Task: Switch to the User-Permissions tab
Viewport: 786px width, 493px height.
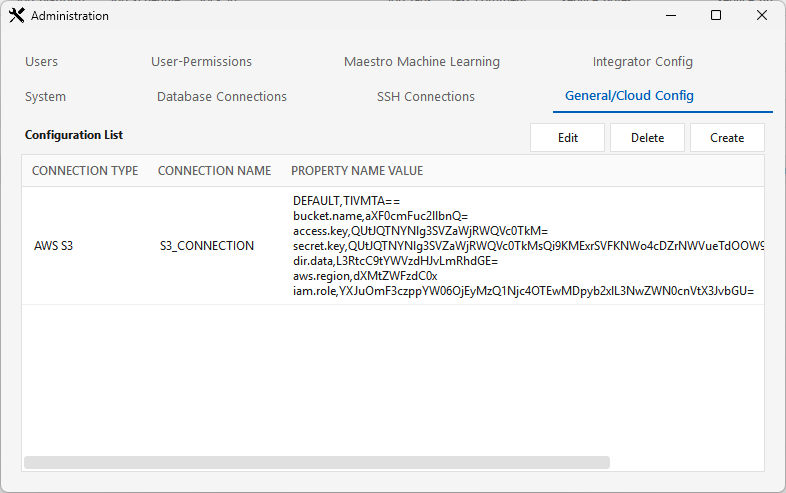Action: [202, 62]
